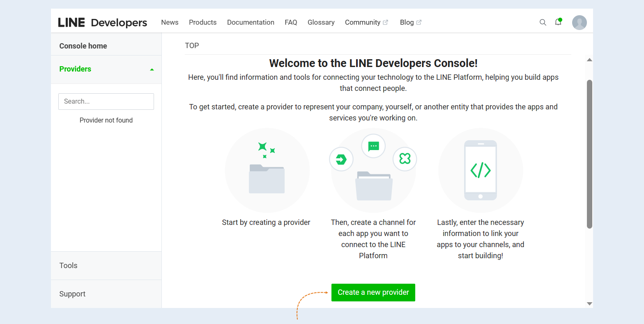This screenshot has height=324, width=644.
Task: Select the Providers sidebar heading
Action: point(75,69)
